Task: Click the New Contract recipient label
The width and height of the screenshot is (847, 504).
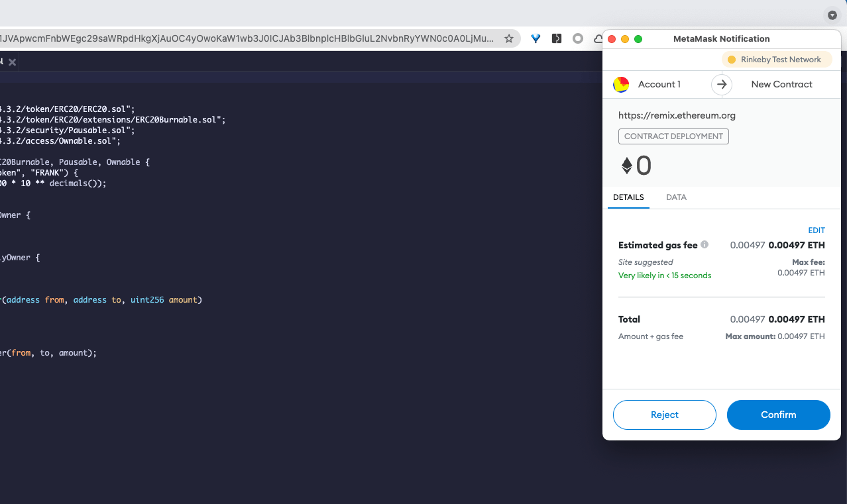Action: tap(781, 85)
